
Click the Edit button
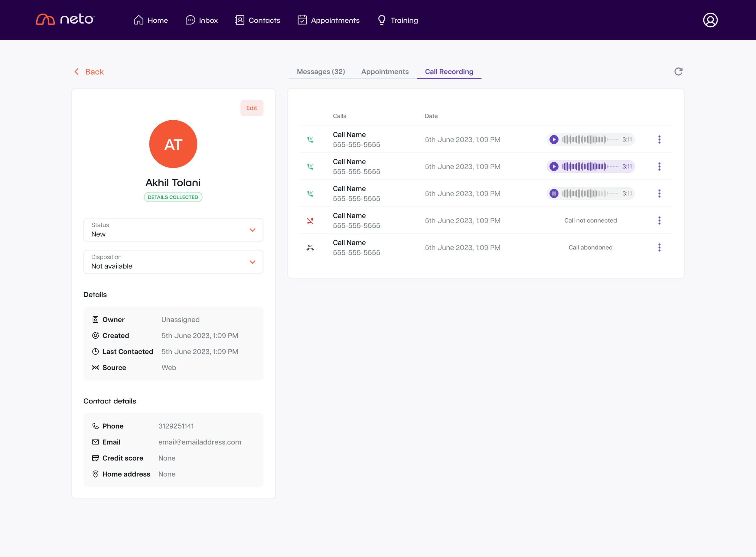[252, 108]
